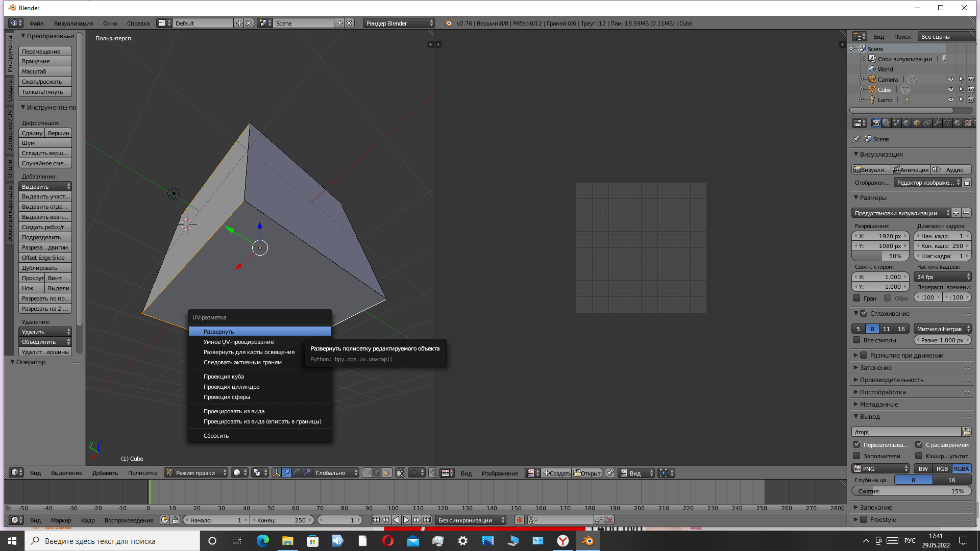Adjust the Сжатие compression slider
The width and height of the screenshot is (980, 551).
[x=911, y=491]
